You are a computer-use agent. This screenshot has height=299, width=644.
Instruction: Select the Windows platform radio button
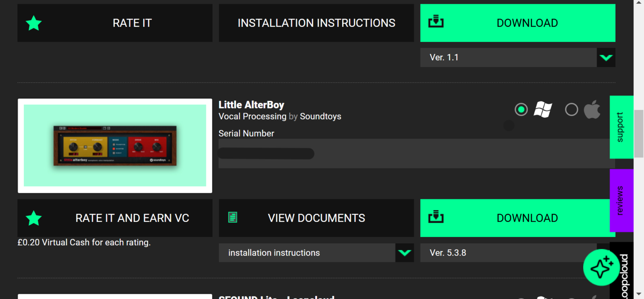521,110
